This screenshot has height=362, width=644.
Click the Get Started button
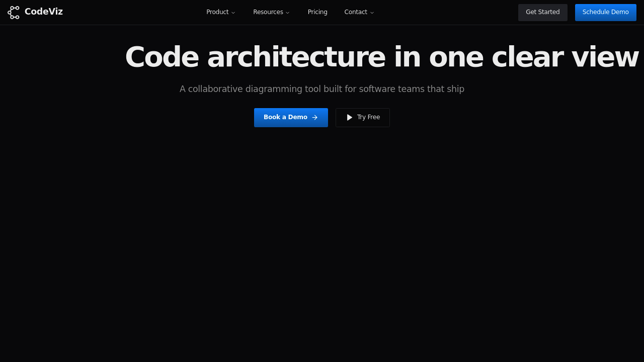tap(542, 12)
